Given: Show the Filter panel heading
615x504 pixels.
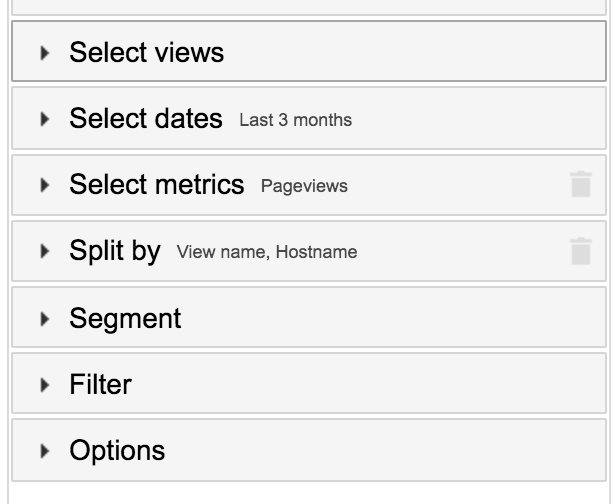Looking at the screenshot, I should pyautogui.click(x=100, y=385).
